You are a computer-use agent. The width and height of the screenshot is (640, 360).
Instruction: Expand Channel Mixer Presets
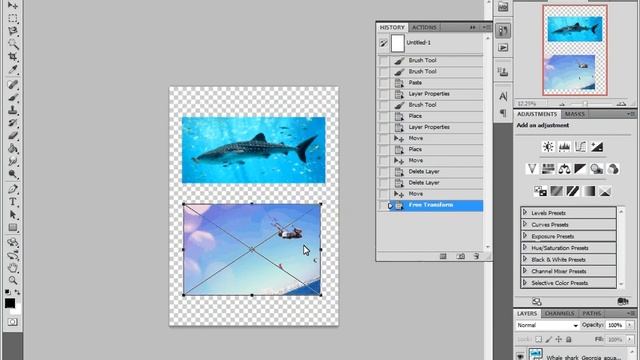pyautogui.click(x=525, y=271)
